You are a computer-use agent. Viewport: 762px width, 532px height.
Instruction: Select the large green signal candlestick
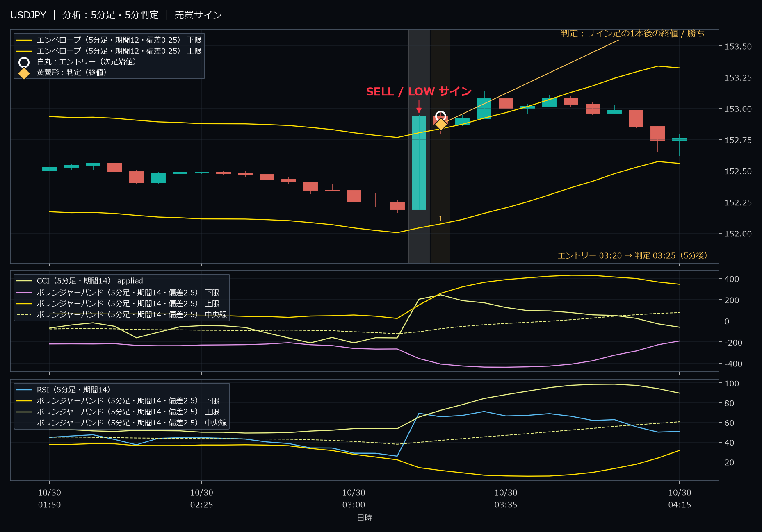click(419, 163)
